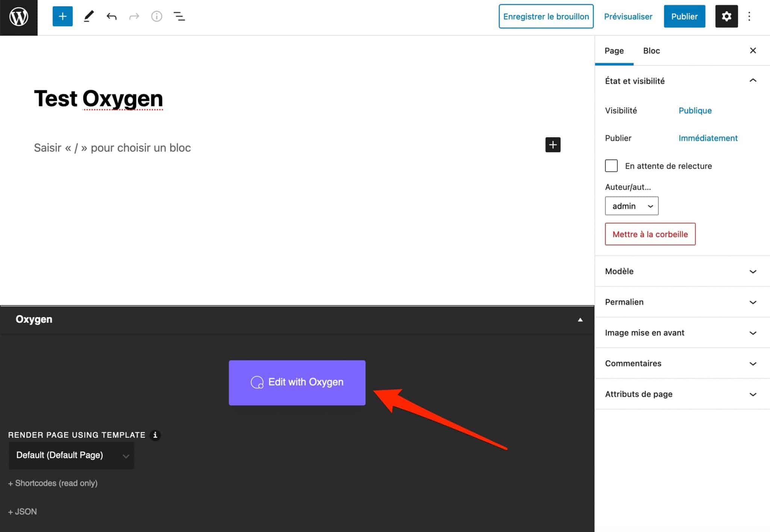Click the Edit with Oxygen button
770x532 pixels.
[x=297, y=382]
